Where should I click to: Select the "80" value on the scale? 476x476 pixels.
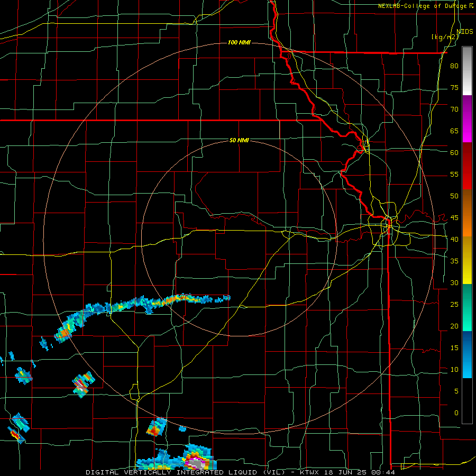tap(454, 66)
